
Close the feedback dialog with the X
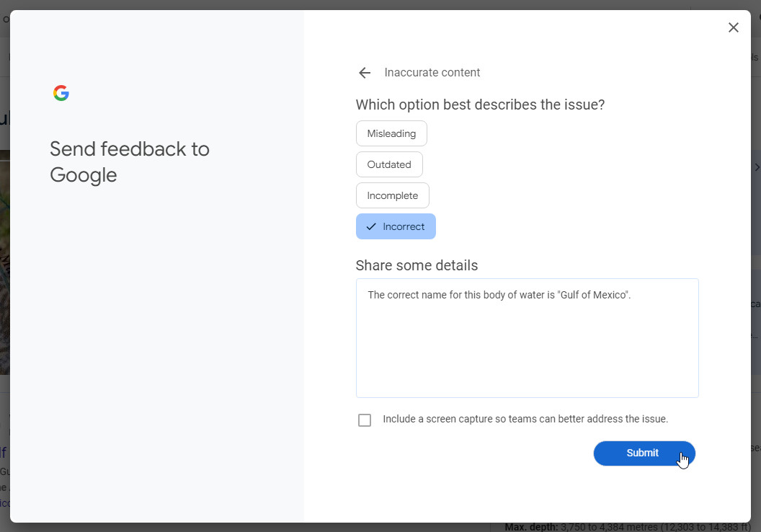coord(733,27)
